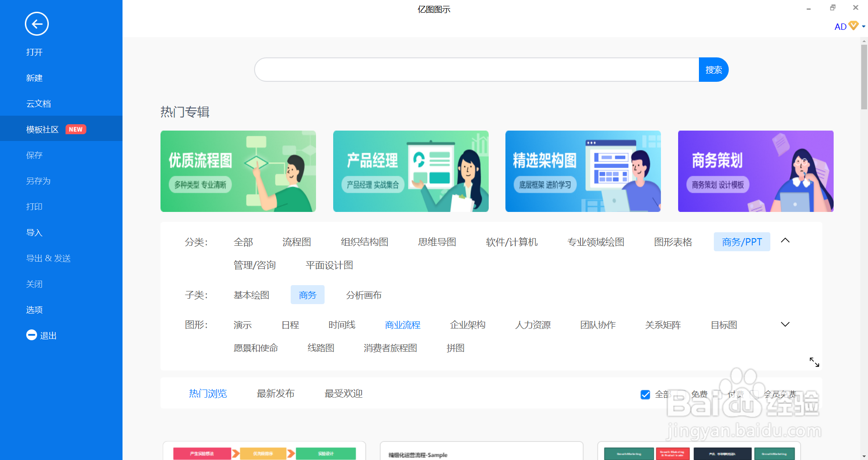This screenshot has height=460, width=868.
Task: Toggle the 付费 paid filter checkbox
Action: tap(717, 394)
